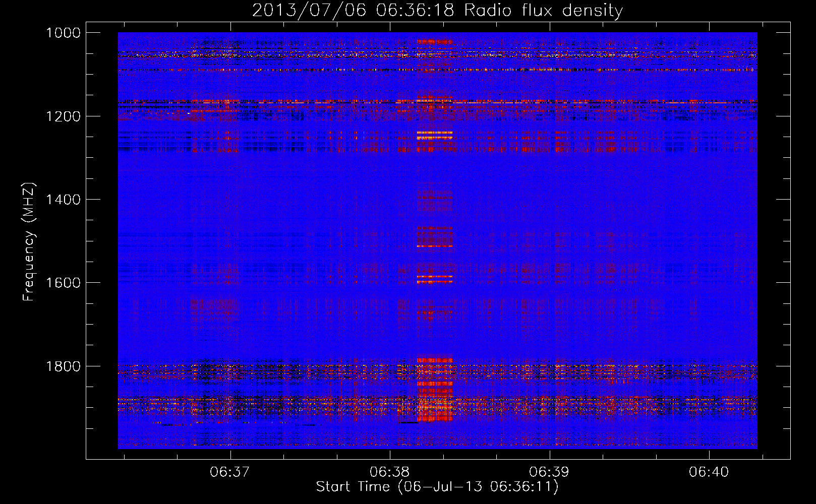The height and width of the screenshot is (504, 816).
Task: Click the 06:39 time axis label
Action: pos(549,472)
